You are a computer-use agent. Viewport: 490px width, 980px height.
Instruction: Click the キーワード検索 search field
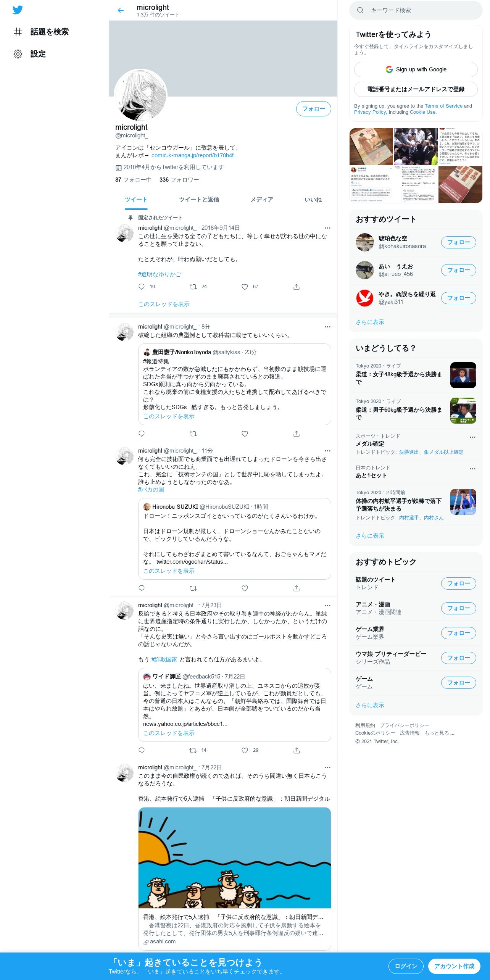(x=416, y=10)
